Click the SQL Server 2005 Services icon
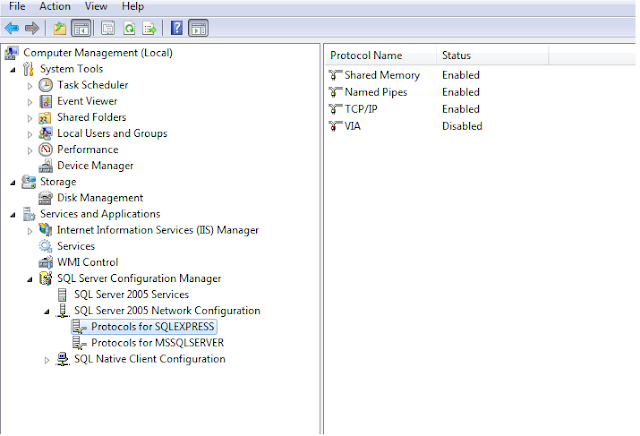The width and height of the screenshot is (640, 436). pos(62,295)
